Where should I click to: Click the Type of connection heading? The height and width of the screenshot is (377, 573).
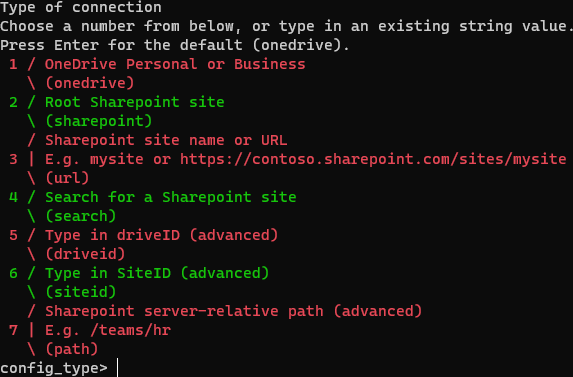click(81, 7)
